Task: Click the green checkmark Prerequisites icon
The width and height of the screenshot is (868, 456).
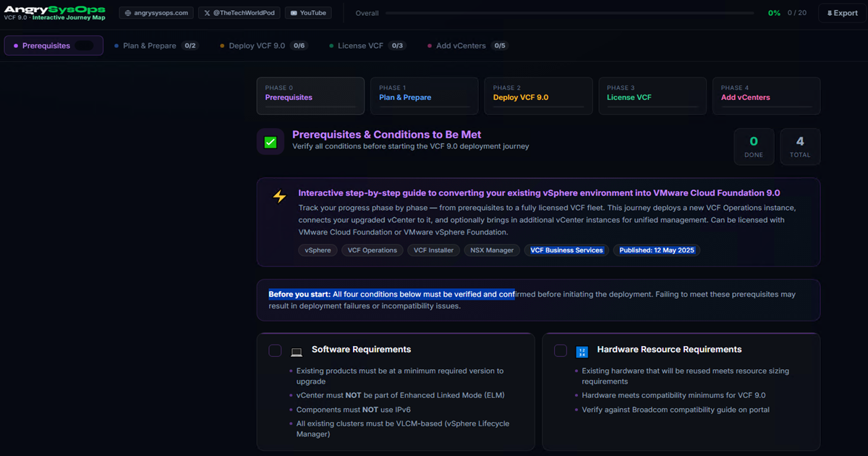Action: pos(271,142)
